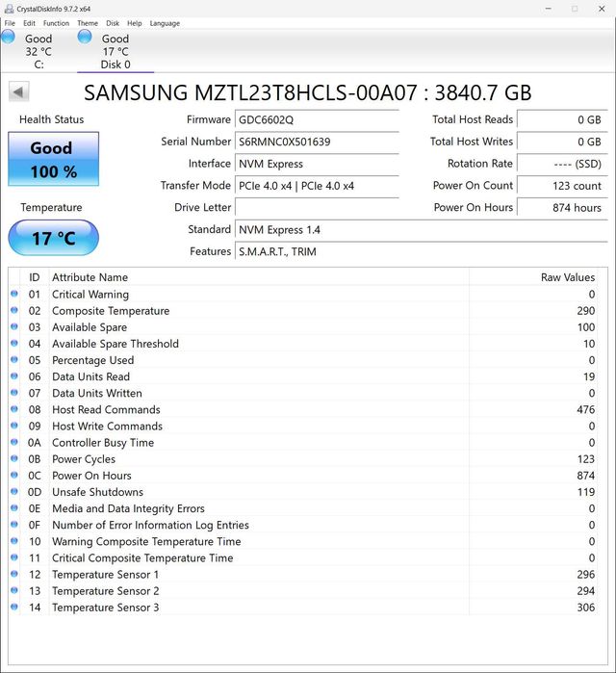Click status dot for Composite Temperature row
Screen dimensions: 616x673
tap(14, 310)
